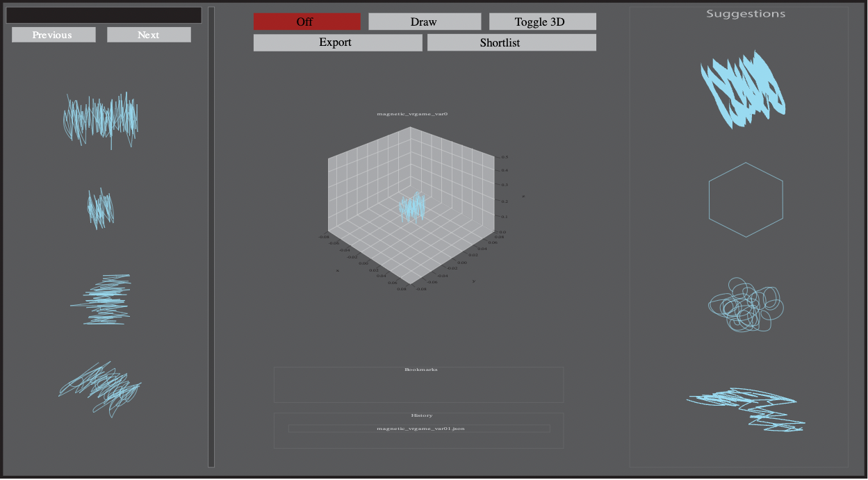This screenshot has height=480, width=868.
Task: Go to Previous results page
Action: coord(54,35)
